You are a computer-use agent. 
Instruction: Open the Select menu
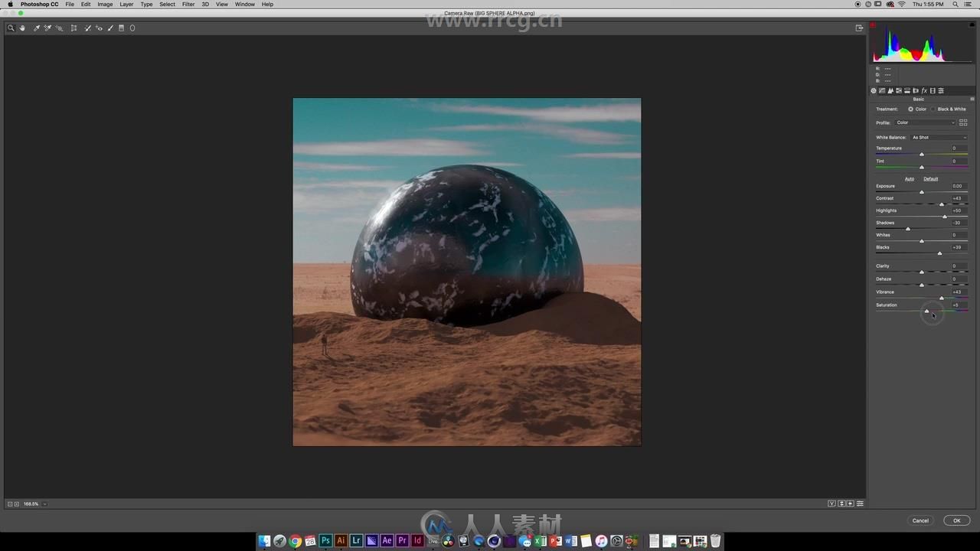pos(167,5)
